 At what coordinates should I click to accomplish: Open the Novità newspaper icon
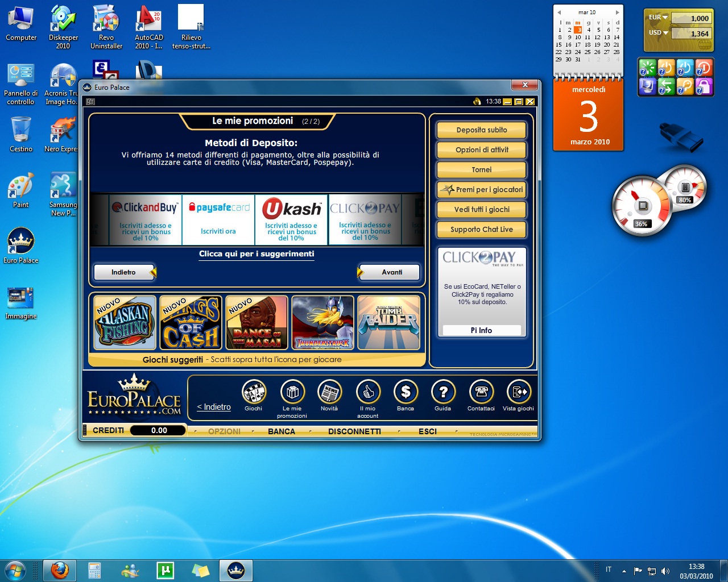pos(329,392)
